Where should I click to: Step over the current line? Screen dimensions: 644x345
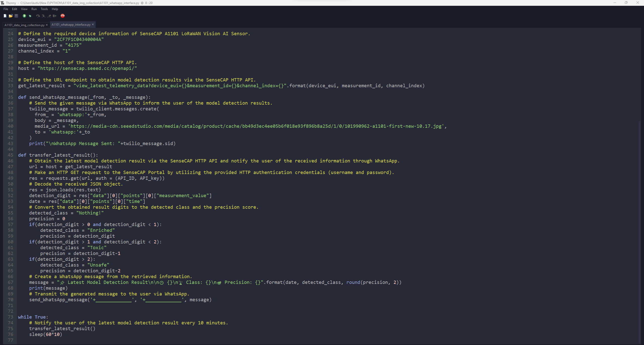38,16
